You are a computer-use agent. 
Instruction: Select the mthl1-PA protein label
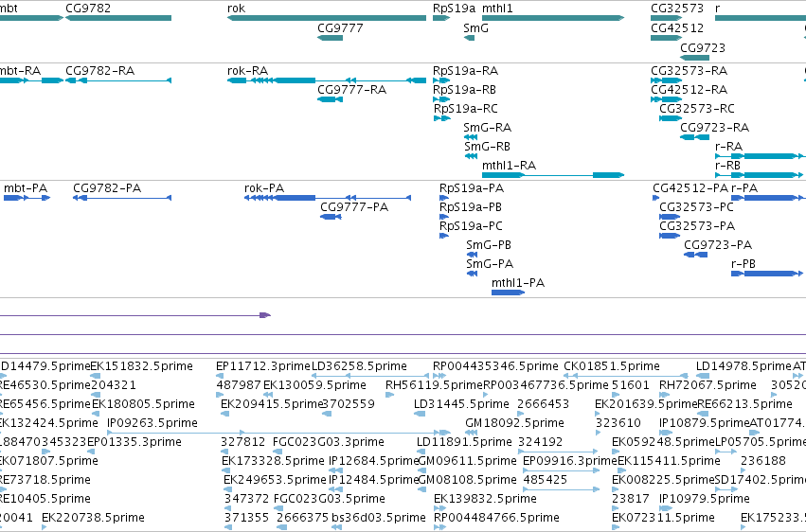click(x=518, y=283)
